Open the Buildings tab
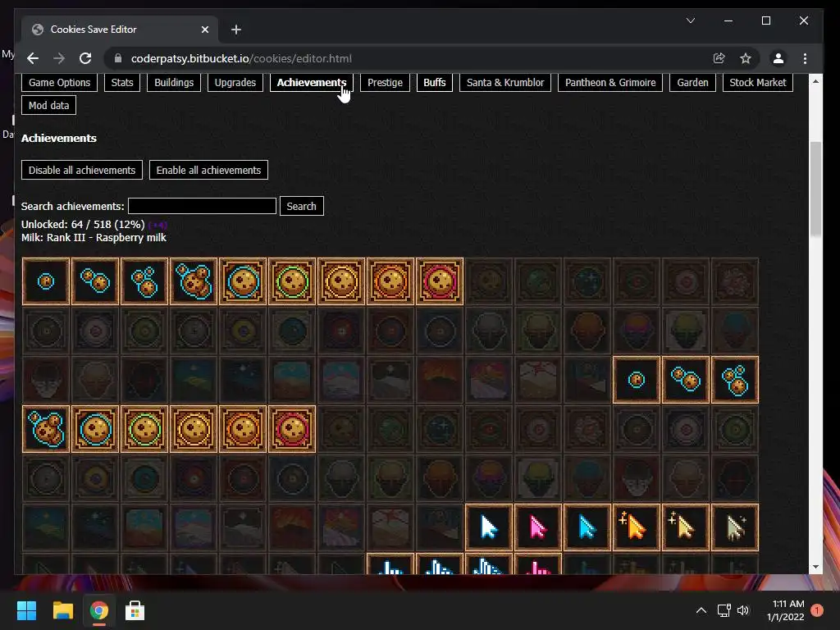 tap(174, 83)
